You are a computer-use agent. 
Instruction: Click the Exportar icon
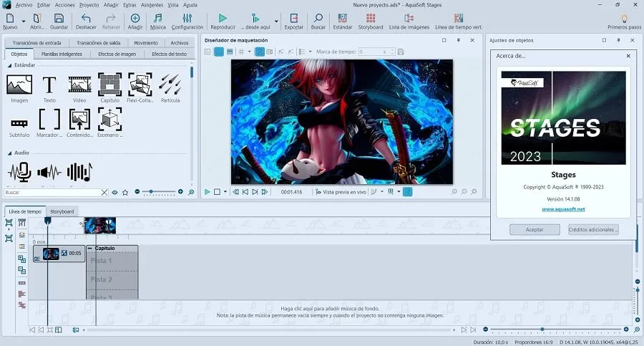tap(294, 19)
